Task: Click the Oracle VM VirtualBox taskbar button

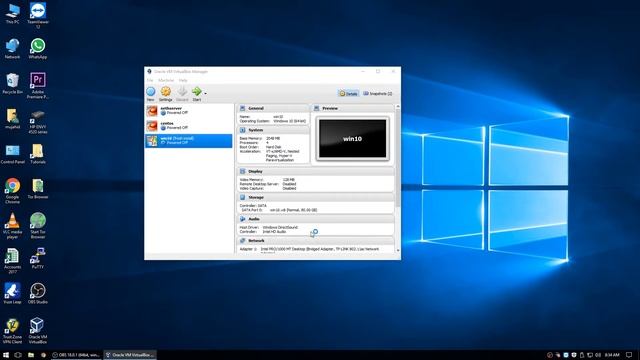Action: coord(130,355)
